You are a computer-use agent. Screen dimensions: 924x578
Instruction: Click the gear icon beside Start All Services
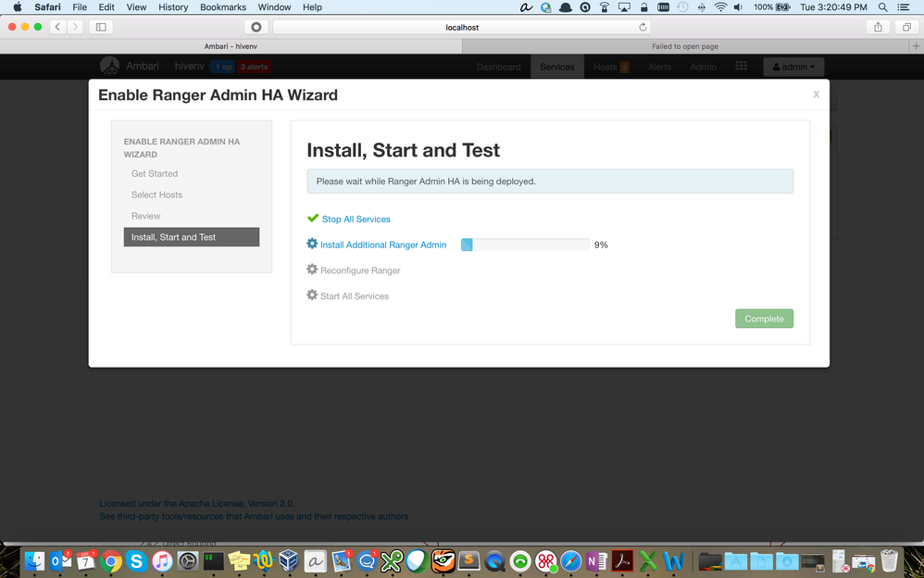point(312,295)
